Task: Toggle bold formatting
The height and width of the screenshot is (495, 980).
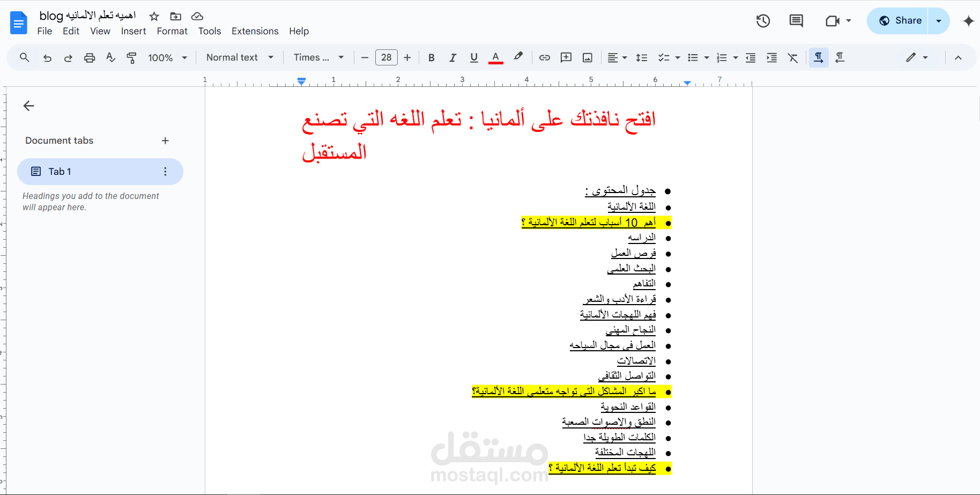Action: (432, 57)
